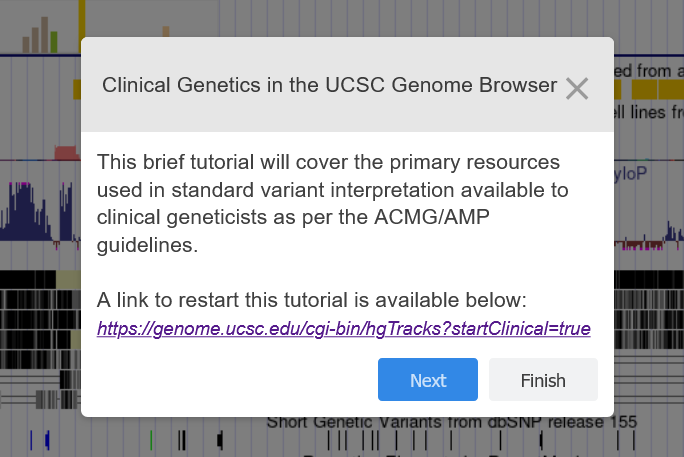Click the yellow block left of dialog header

pos(76,90)
